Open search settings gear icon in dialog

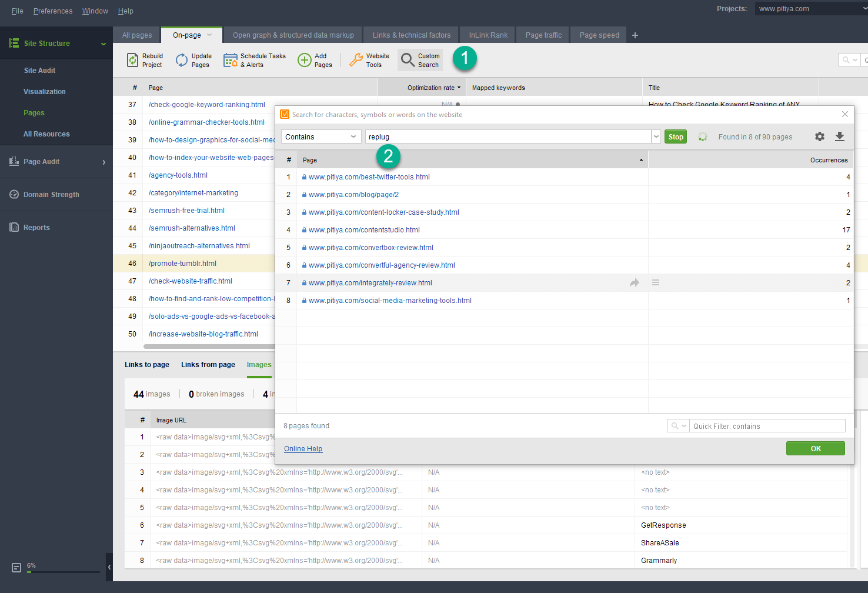click(x=820, y=136)
